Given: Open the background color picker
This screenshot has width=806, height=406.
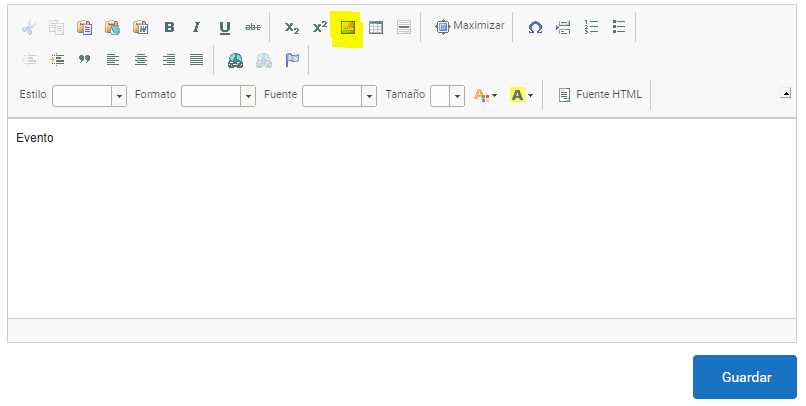Looking at the screenshot, I should (x=521, y=95).
